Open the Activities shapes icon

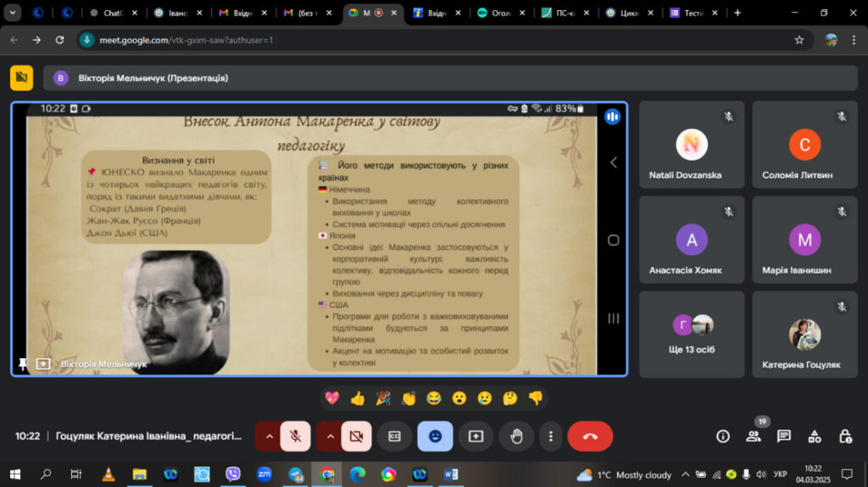click(815, 437)
